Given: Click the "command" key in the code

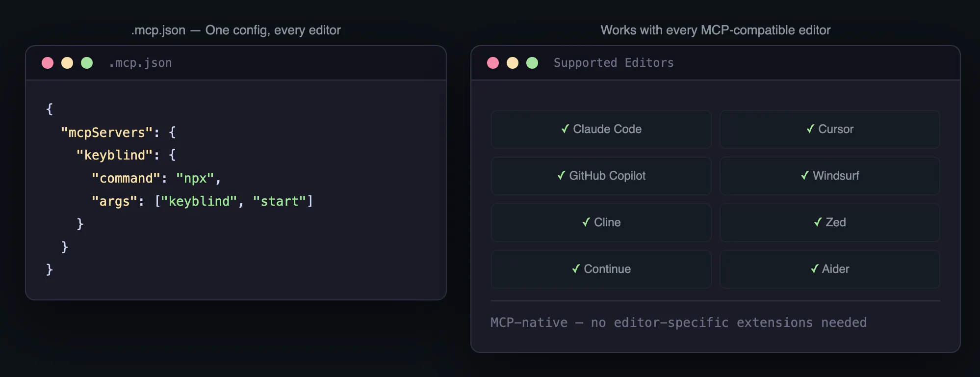Looking at the screenshot, I should (x=126, y=178).
